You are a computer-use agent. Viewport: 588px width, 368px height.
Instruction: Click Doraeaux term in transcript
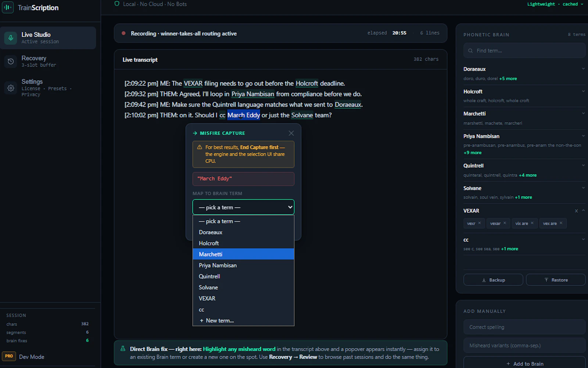[348, 105]
